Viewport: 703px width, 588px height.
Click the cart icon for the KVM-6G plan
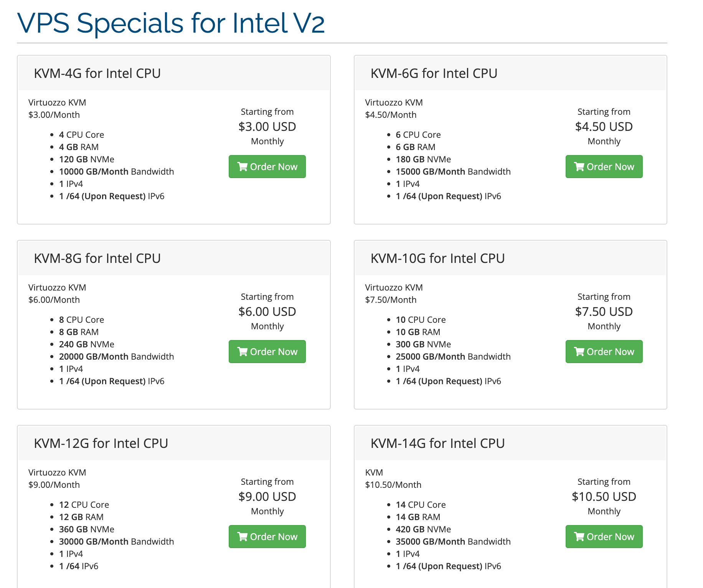tap(579, 167)
